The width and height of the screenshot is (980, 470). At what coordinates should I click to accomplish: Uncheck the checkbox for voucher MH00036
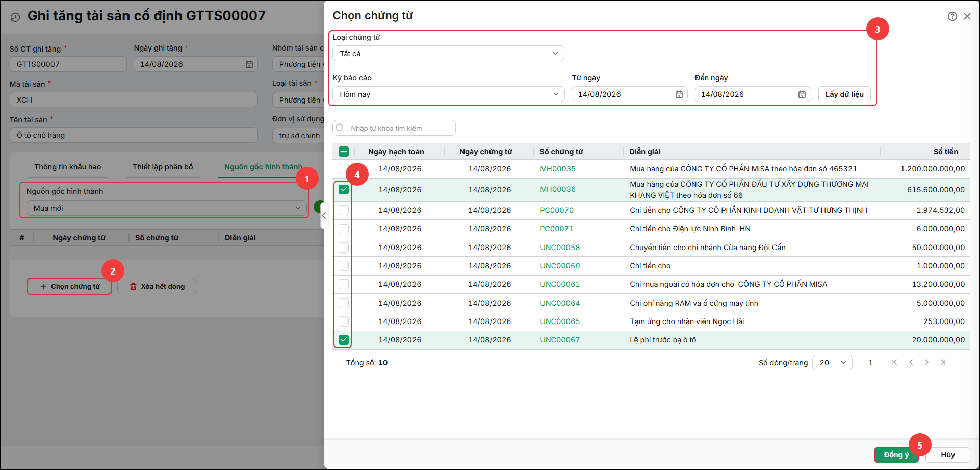tap(344, 190)
